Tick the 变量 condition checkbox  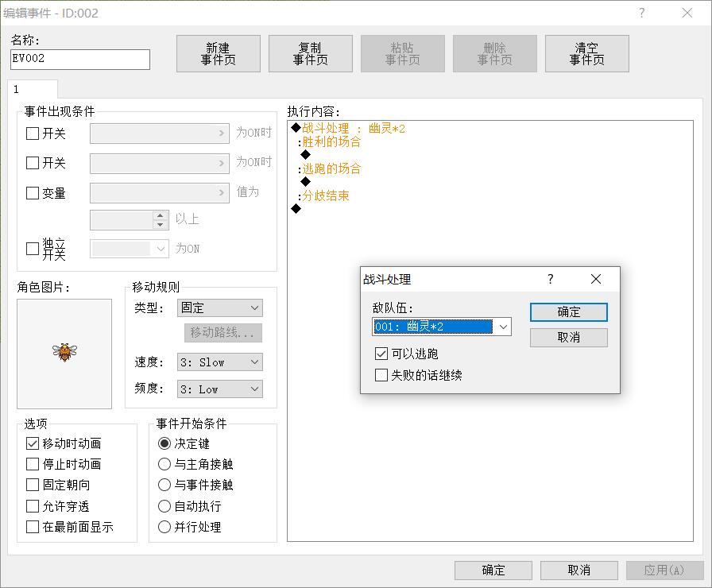pos(33,193)
